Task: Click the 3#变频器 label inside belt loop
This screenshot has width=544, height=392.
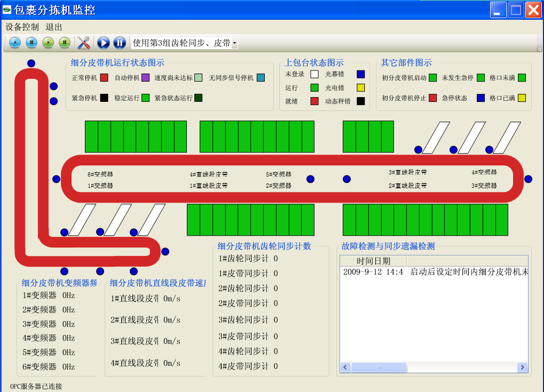Action: 484,186
